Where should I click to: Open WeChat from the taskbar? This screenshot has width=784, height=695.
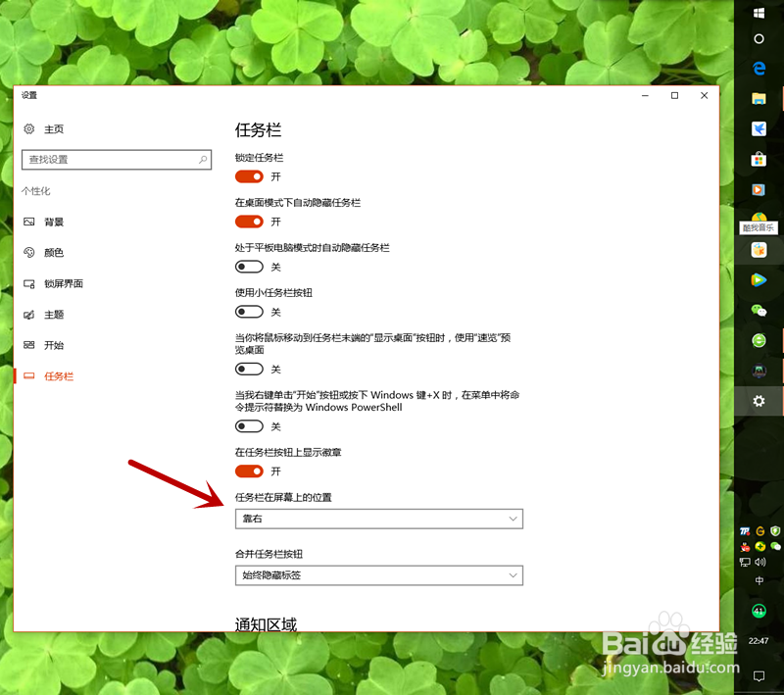(759, 312)
